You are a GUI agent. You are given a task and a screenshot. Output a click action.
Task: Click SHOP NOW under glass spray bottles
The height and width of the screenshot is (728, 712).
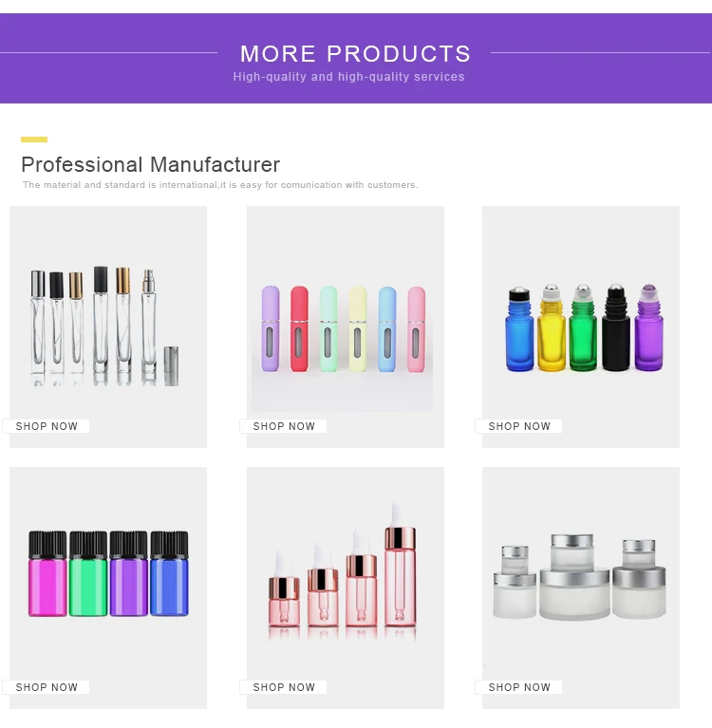pyautogui.click(x=46, y=426)
